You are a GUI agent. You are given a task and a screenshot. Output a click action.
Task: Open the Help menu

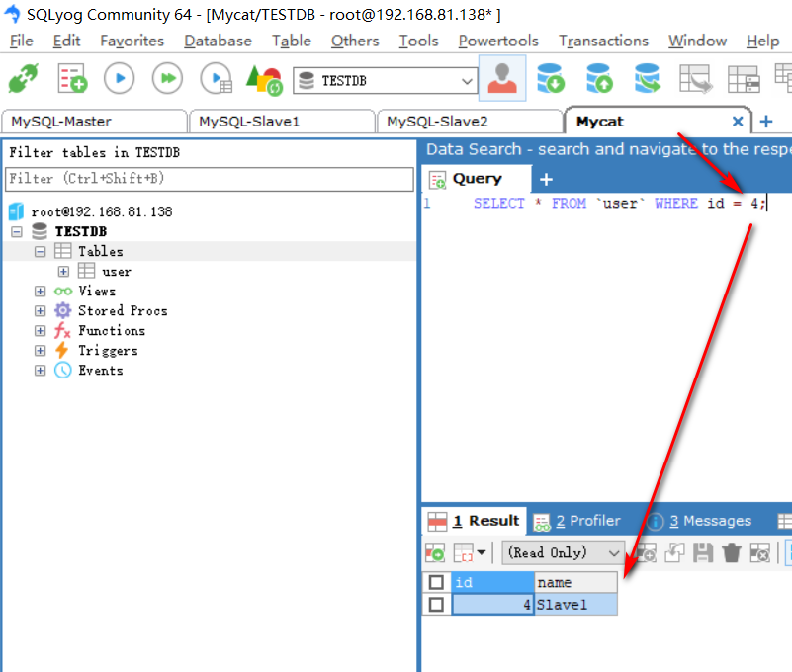coord(762,41)
